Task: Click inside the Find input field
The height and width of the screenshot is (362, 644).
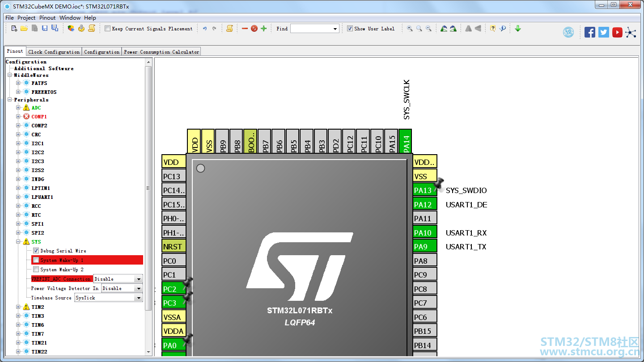Action: [311, 29]
